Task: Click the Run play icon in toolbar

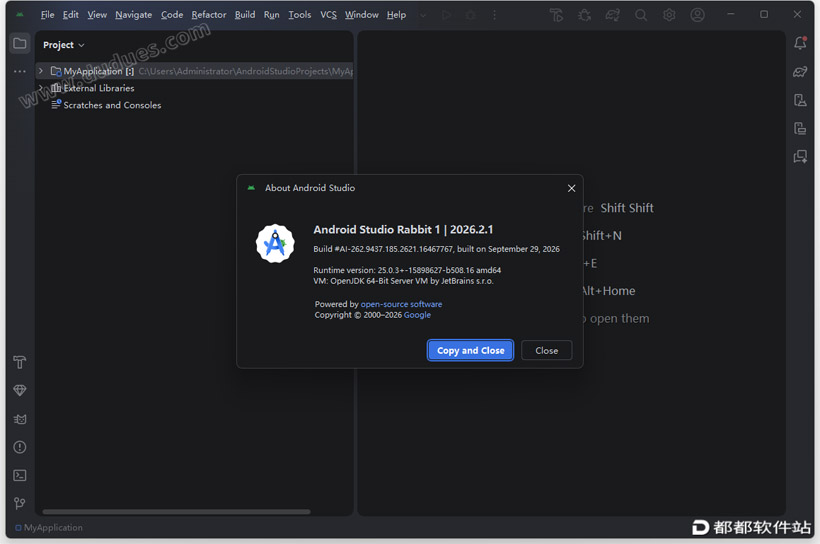Action: pos(446,15)
